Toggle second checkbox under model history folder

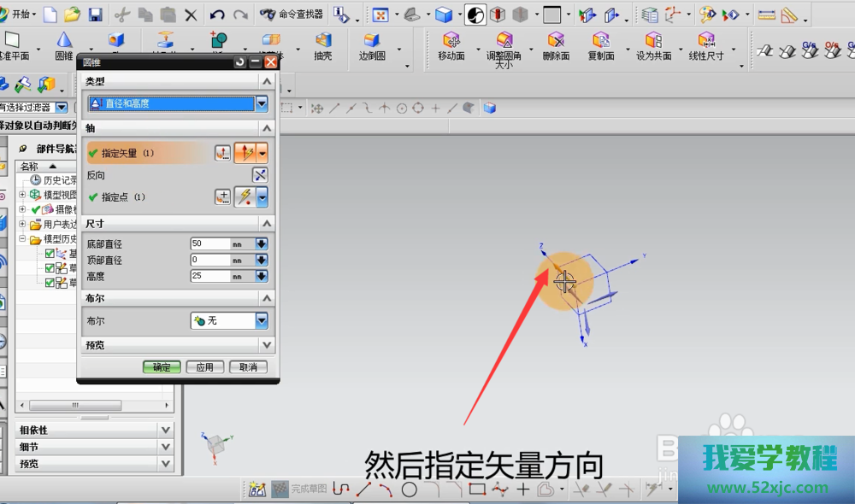click(50, 268)
